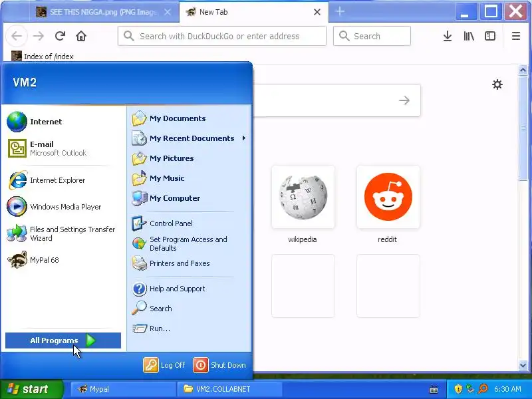Open the Library menu

click(x=469, y=36)
